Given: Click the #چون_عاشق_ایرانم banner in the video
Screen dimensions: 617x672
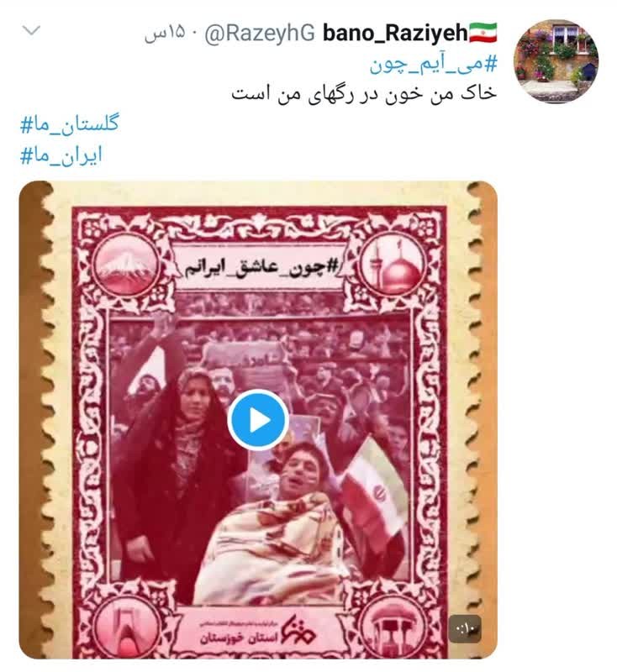Looking at the screenshot, I should point(259,267).
